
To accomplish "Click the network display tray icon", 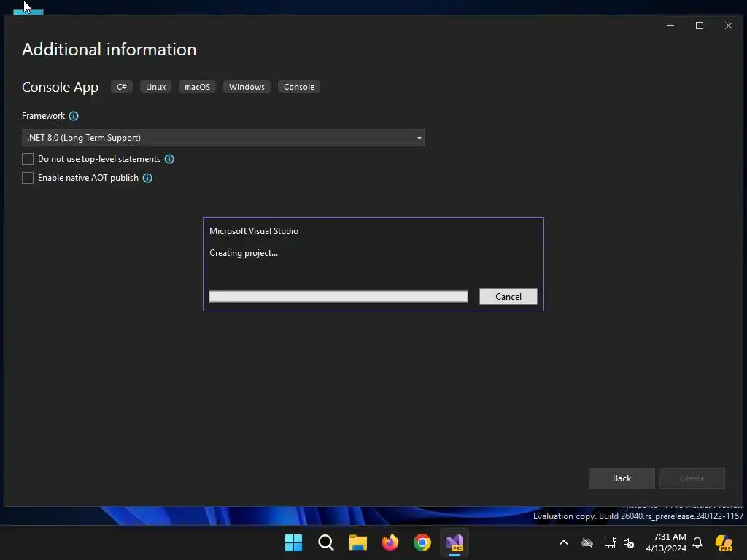I will [x=610, y=542].
